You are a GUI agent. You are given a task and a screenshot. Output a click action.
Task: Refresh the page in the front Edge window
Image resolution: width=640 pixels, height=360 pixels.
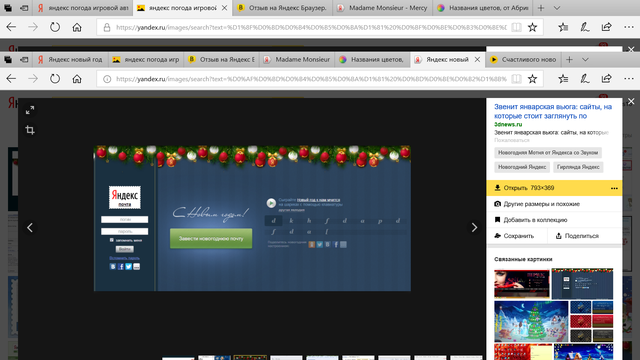(x=55, y=79)
